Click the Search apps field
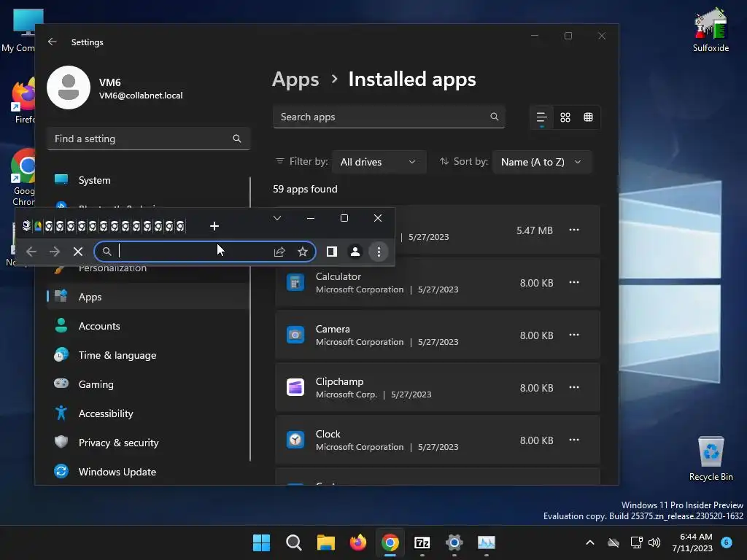Viewport: 747px width, 560px height. (389, 117)
